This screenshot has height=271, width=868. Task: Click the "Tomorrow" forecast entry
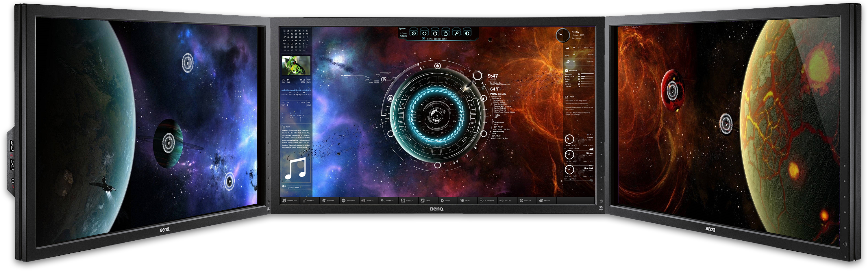499,122
